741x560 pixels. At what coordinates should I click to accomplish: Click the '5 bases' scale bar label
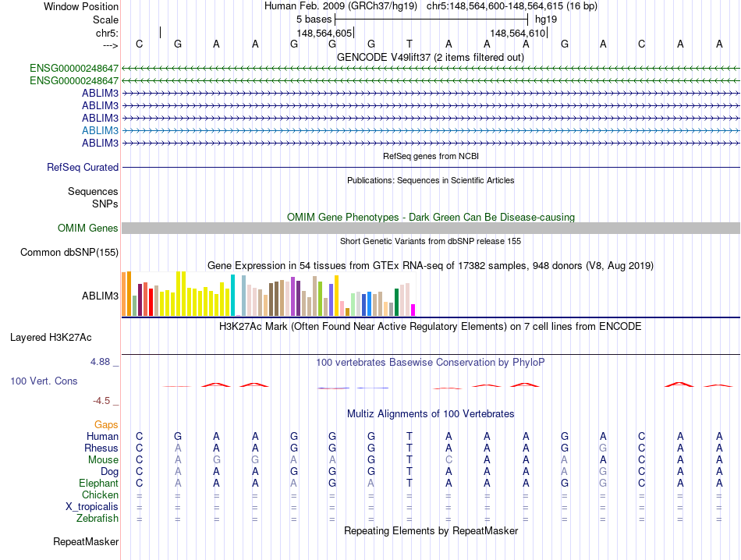click(x=314, y=19)
